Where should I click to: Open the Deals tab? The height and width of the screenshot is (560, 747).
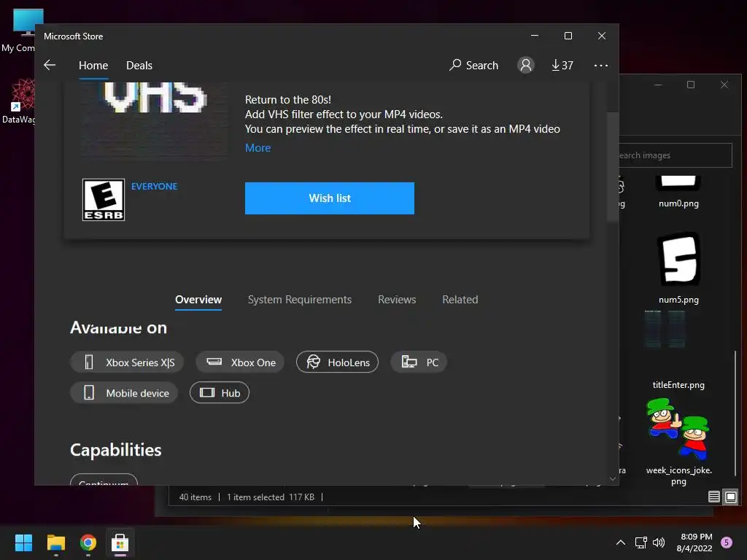point(139,65)
